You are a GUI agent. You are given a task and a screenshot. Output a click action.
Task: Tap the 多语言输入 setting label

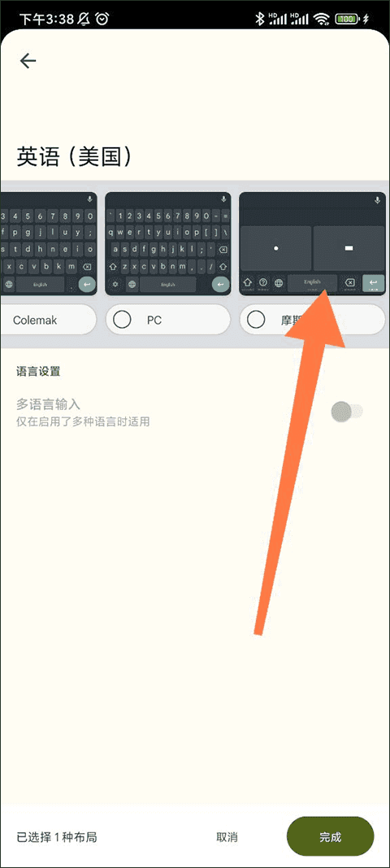pyautogui.click(x=48, y=404)
